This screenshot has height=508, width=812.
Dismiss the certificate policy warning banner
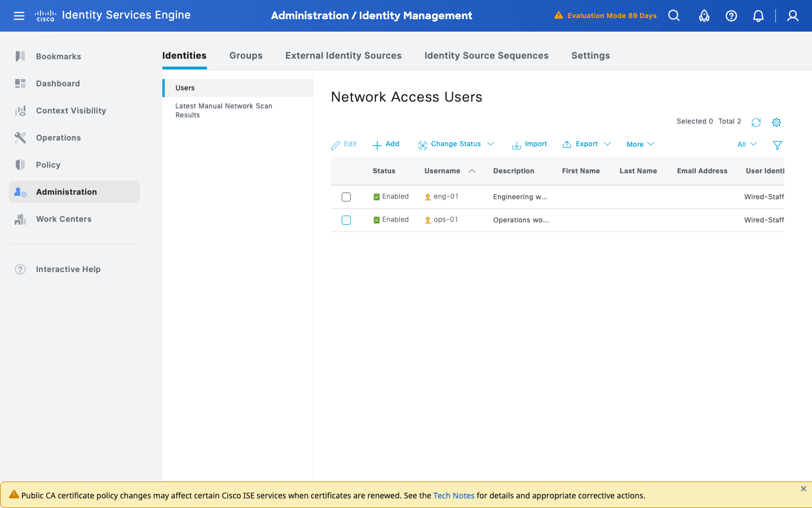point(804,489)
